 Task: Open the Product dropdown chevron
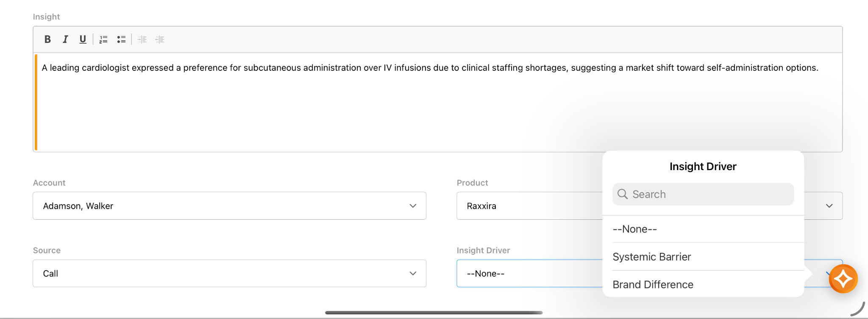[x=829, y=206]
